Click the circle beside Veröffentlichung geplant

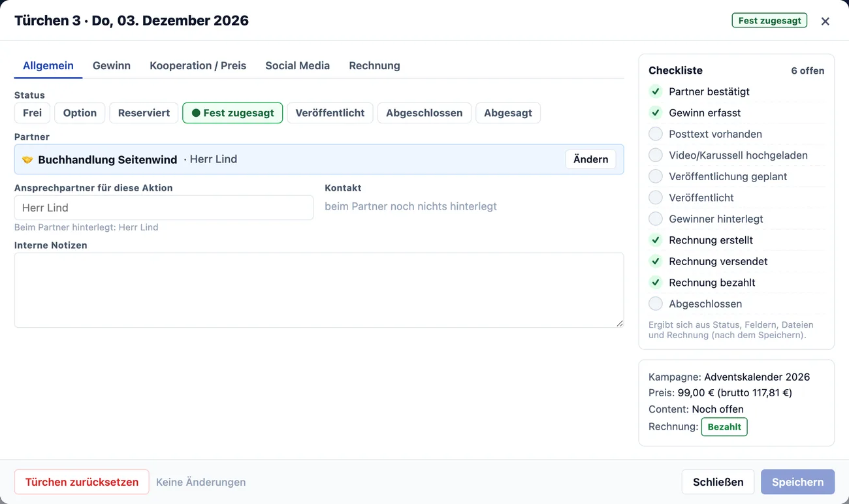pyautogui.click(x=656, y=176)
